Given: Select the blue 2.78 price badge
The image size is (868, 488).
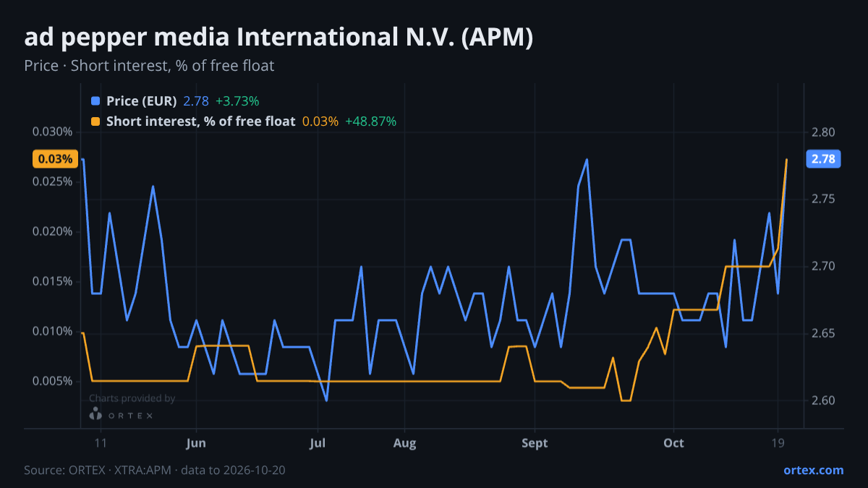Looking at the screenshot, I should [823, 159].
